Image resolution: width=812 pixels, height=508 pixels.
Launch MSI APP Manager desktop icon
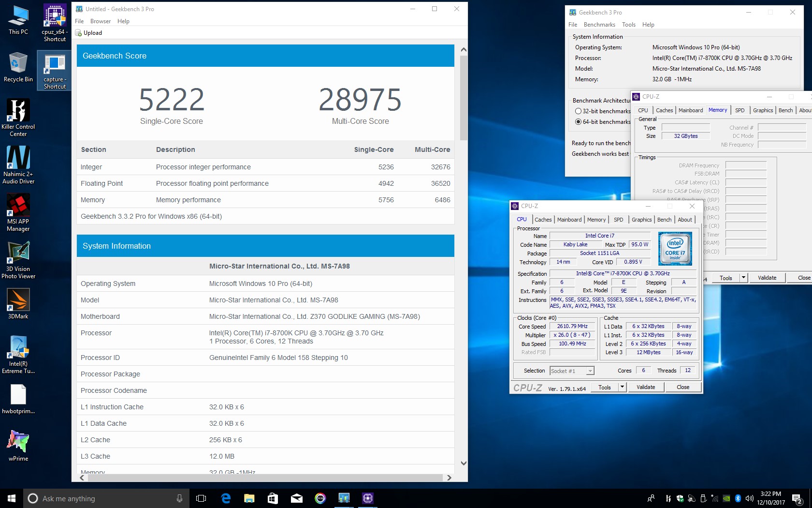click(18, 212)
